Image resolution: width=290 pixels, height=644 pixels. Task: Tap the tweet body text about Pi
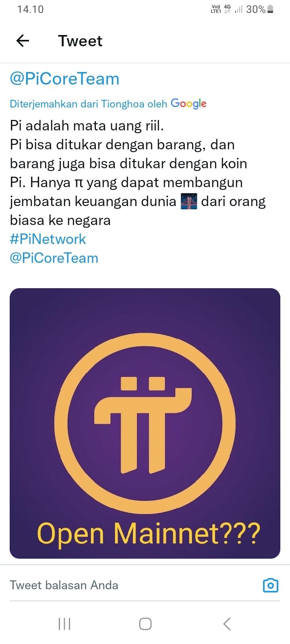pyautogui.click(x=138, y=173)
